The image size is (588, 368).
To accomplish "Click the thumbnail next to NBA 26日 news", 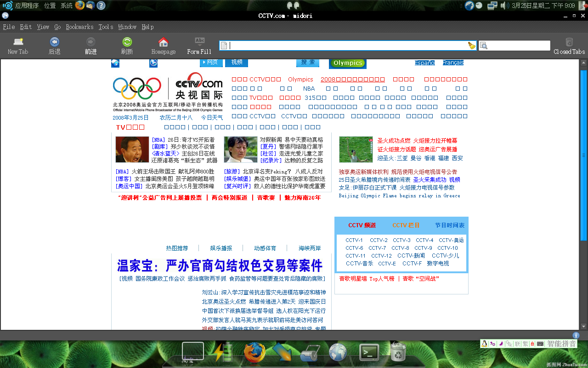I will [132, 149].
